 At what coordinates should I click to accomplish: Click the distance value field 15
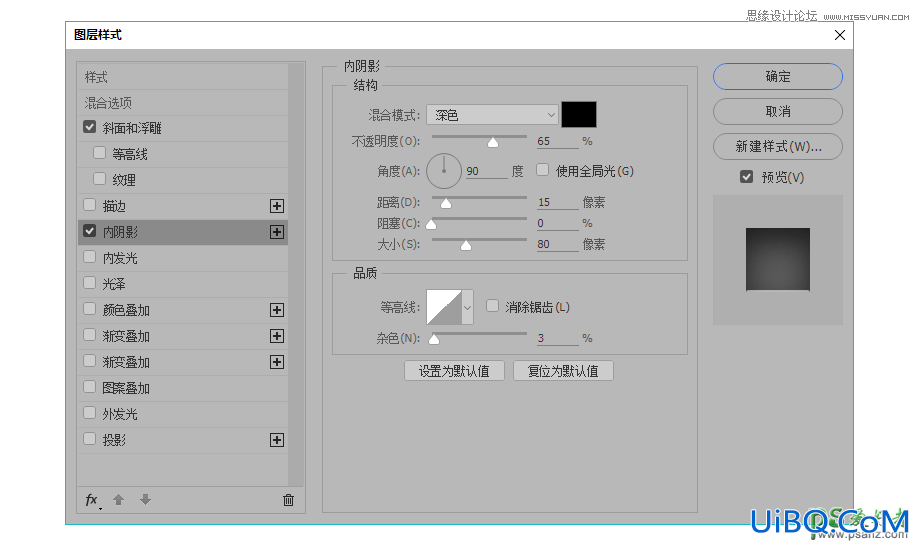pyautogui.click(x=557, y=202)
